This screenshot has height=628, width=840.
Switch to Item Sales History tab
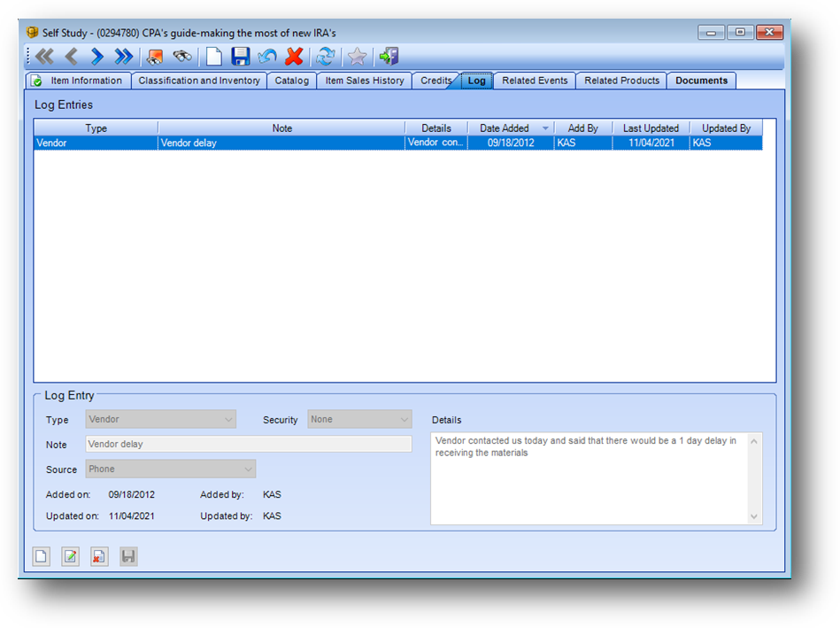point(365,81)
